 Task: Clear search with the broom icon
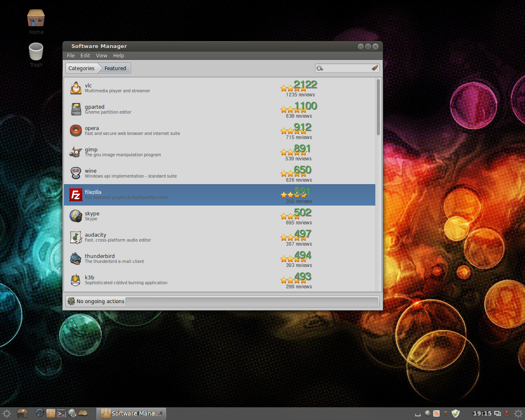(374, 68)
